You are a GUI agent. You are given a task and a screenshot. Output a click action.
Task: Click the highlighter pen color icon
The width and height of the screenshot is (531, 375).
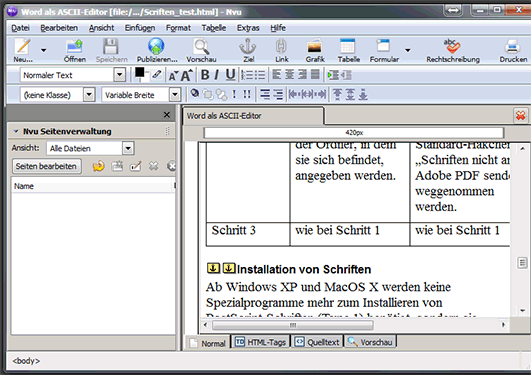tap(156, 74)
